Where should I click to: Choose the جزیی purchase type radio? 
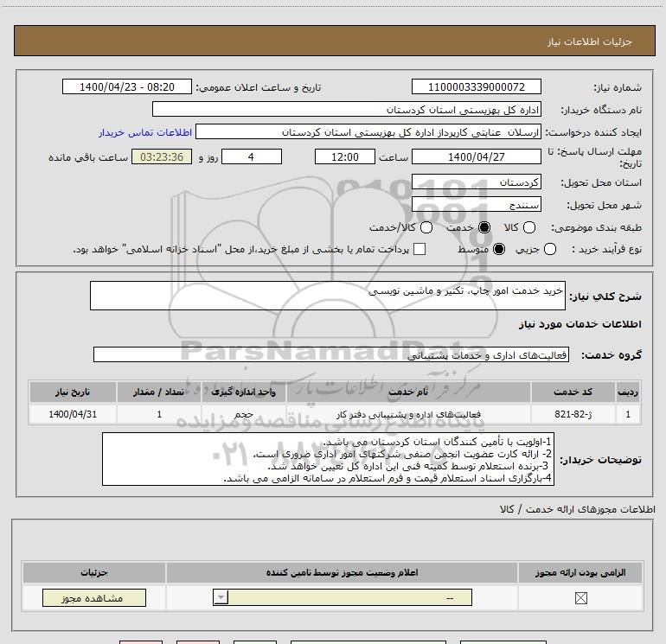[550, 249]
